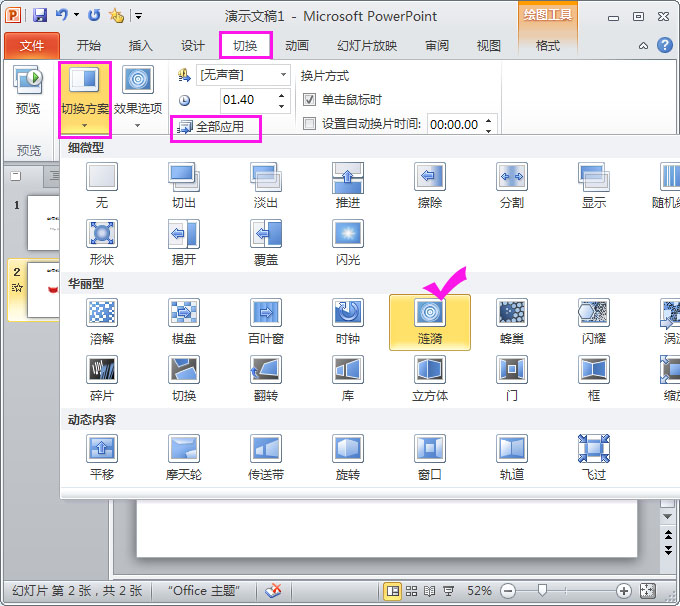
Task: Choose the 翻转 flip transition
Action: point(265,379)
